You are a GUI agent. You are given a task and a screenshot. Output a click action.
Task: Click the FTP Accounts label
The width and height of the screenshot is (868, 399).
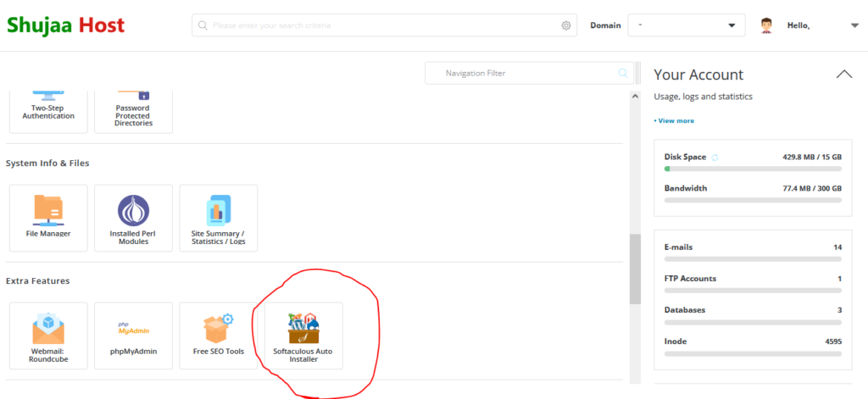tap(690, 279)
